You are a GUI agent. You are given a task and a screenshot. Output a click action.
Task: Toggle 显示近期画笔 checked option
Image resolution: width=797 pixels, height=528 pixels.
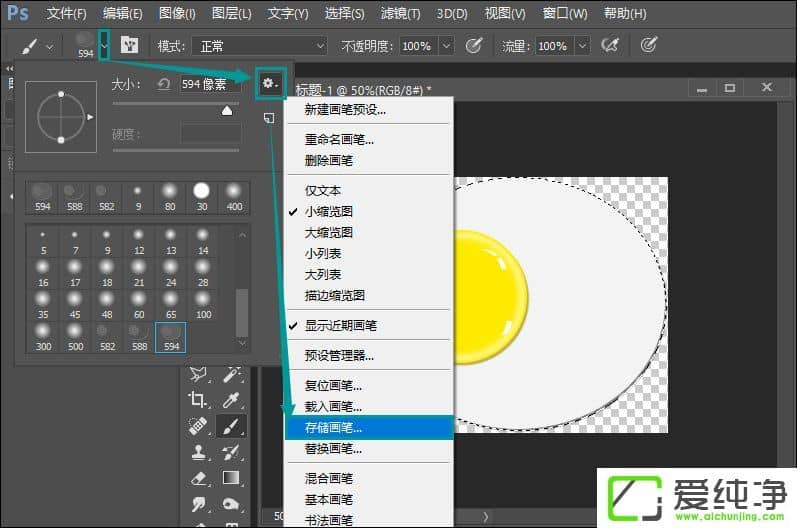pos(340,326)
